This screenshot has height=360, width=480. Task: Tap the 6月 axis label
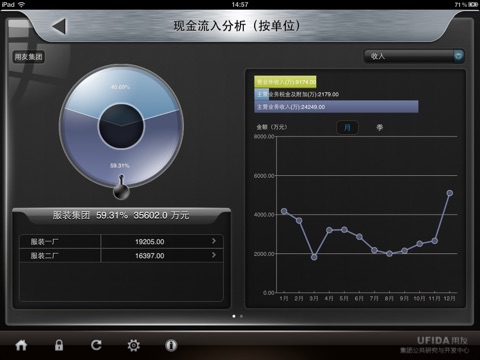(359, 298)
